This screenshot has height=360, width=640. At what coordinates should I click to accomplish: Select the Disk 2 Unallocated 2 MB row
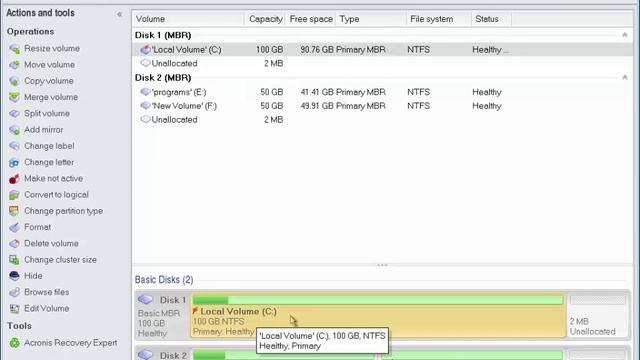[382, 120]
